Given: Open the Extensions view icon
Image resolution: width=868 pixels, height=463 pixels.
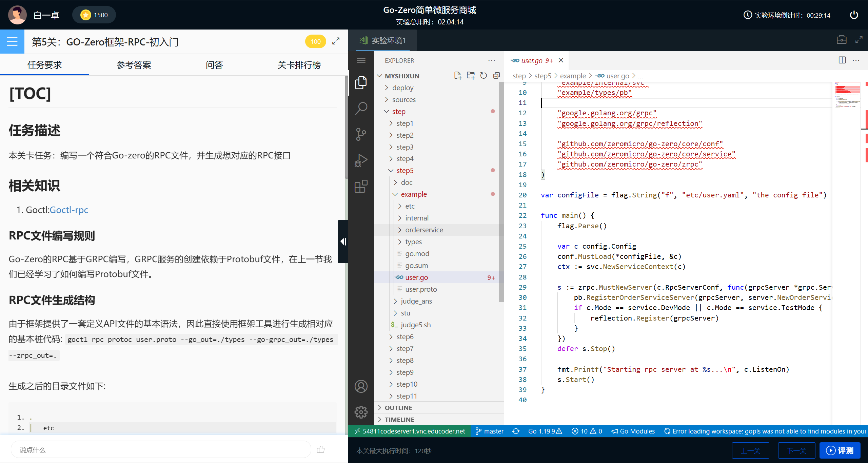Looking at the screenshot, I should click(x=361, y=186).
